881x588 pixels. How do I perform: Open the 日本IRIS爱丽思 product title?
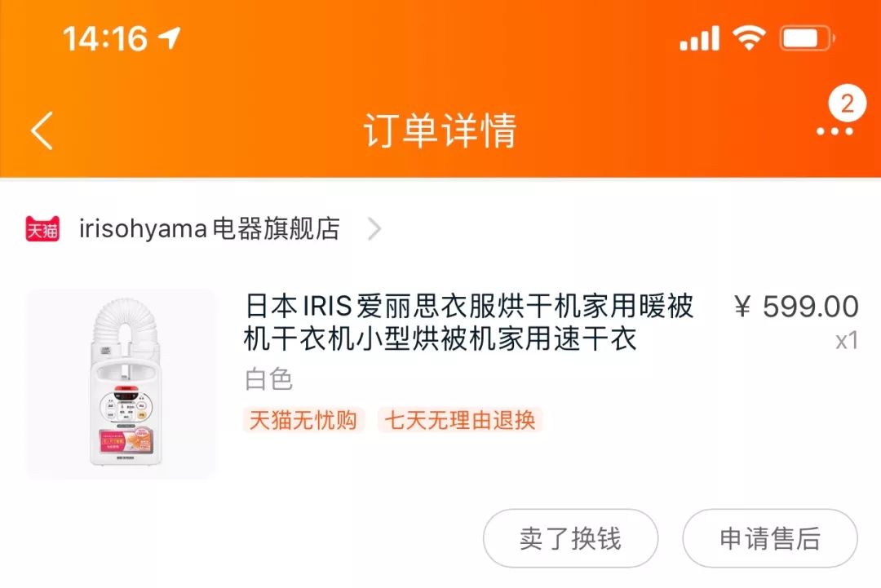[x=469, y=322]
